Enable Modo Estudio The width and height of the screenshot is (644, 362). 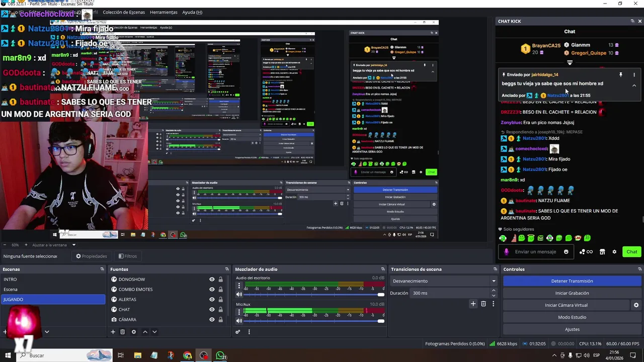click(572, 317)
